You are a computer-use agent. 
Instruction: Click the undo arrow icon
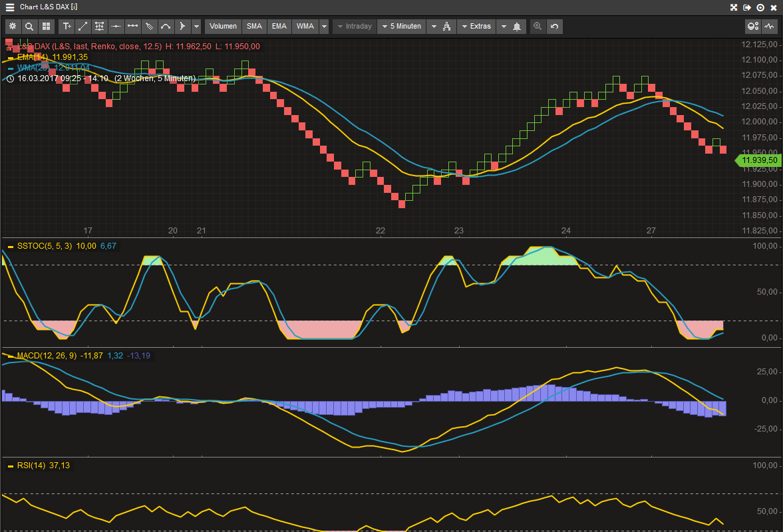pyautogui.click(x=554, y=26)
